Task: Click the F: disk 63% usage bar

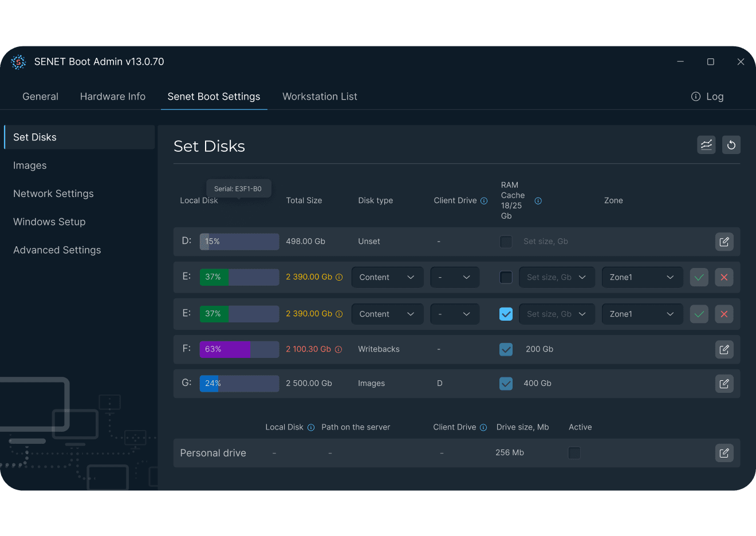Action: (239, 349)
